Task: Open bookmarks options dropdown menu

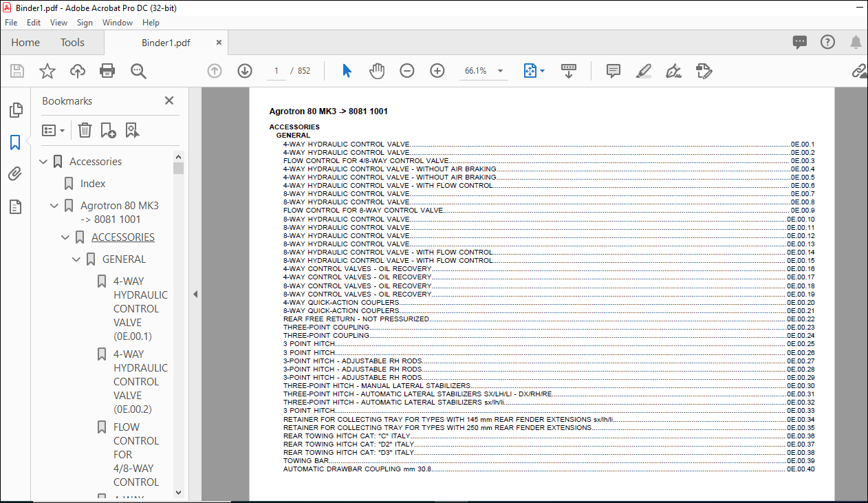Action: point(53,130)
